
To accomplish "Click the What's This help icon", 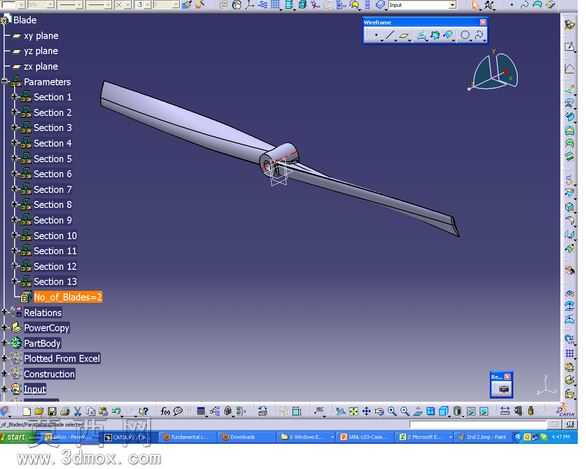I will coord(144,411).
